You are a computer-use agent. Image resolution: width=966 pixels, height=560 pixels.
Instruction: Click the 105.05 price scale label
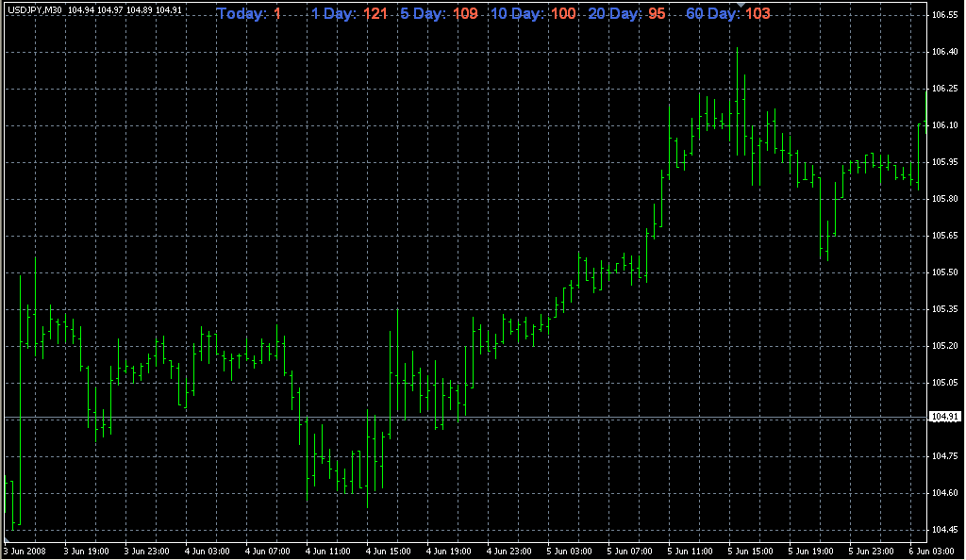(945, 383)
